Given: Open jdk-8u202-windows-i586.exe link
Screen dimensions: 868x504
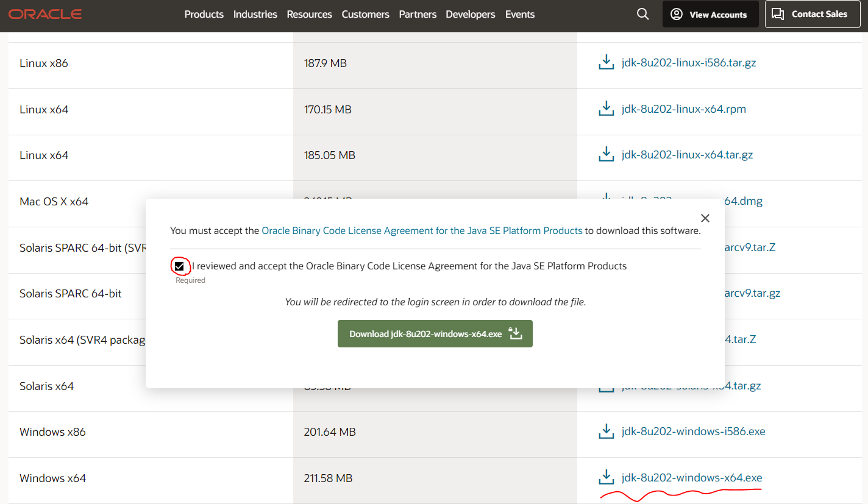Looking at the screenshot, I should click(694, 431).
